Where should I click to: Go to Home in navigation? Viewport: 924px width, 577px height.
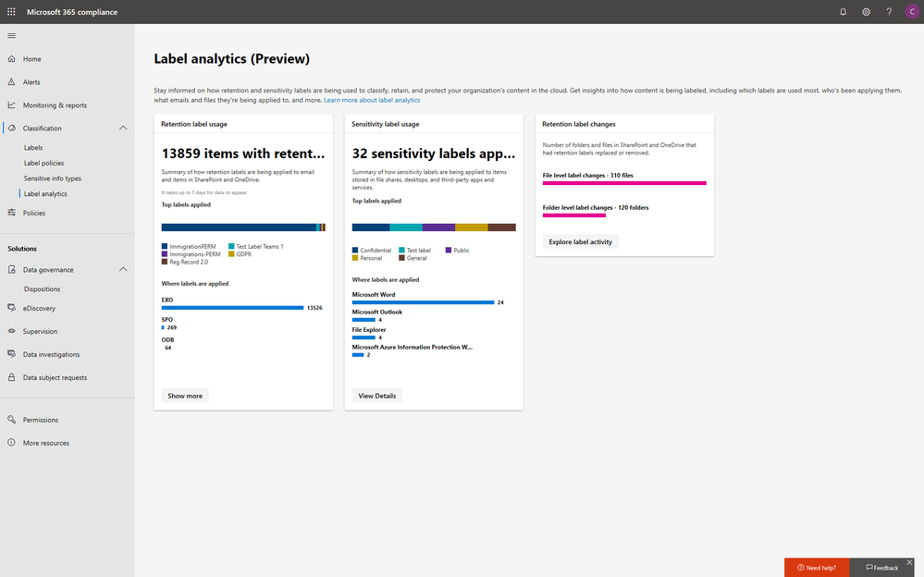(31, 59)
